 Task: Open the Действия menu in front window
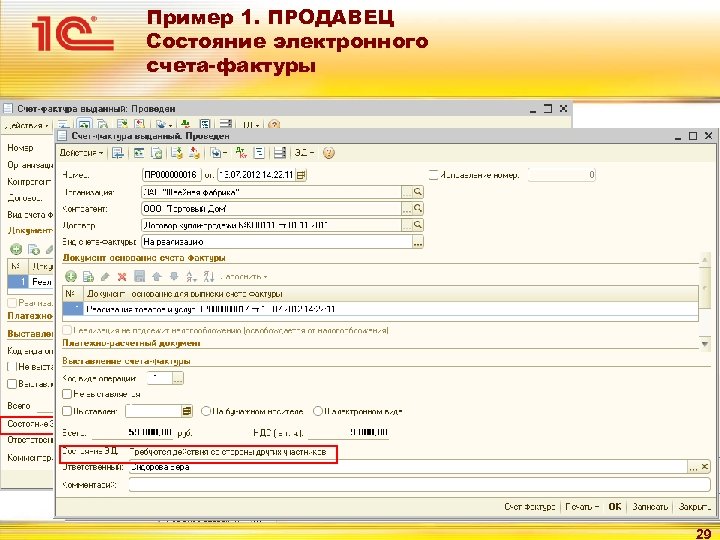pyautogui.click(x=81, y=153)
